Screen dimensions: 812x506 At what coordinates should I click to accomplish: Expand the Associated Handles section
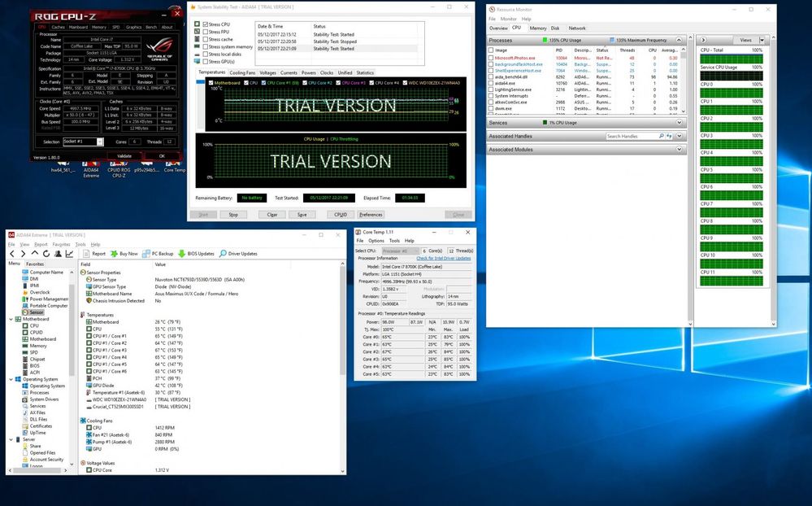pyautogui.click(x=679, y=137)
